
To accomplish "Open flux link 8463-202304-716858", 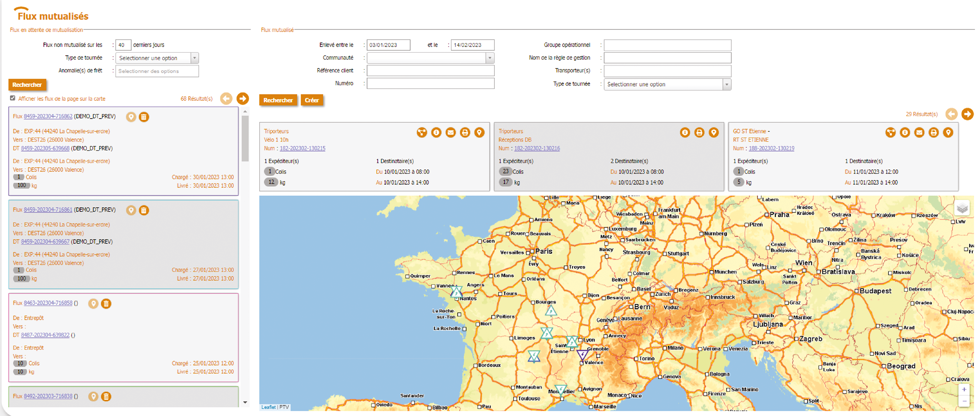I will point(48,303).
